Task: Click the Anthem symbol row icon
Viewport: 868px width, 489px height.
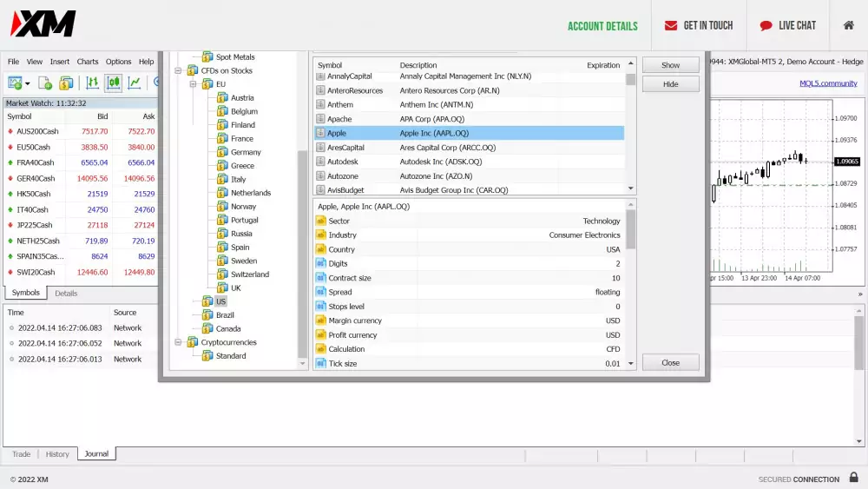Action: [x=320, y=105]
